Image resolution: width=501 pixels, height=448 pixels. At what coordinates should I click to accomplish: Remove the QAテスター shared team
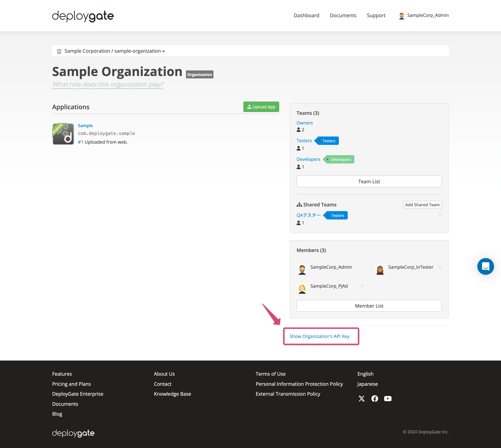pyautogui.click(x=440, y=214)
